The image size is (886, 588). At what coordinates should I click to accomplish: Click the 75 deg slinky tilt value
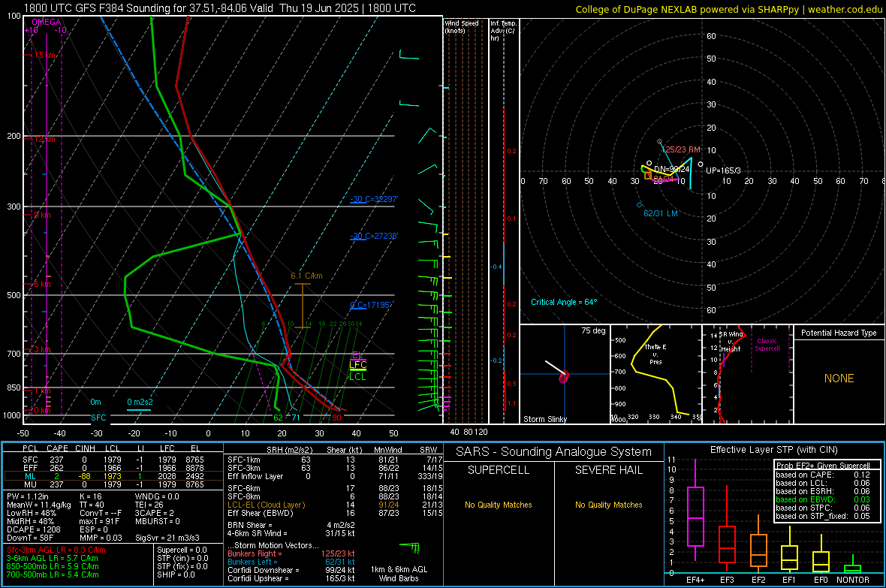click(x=593, y=330)
